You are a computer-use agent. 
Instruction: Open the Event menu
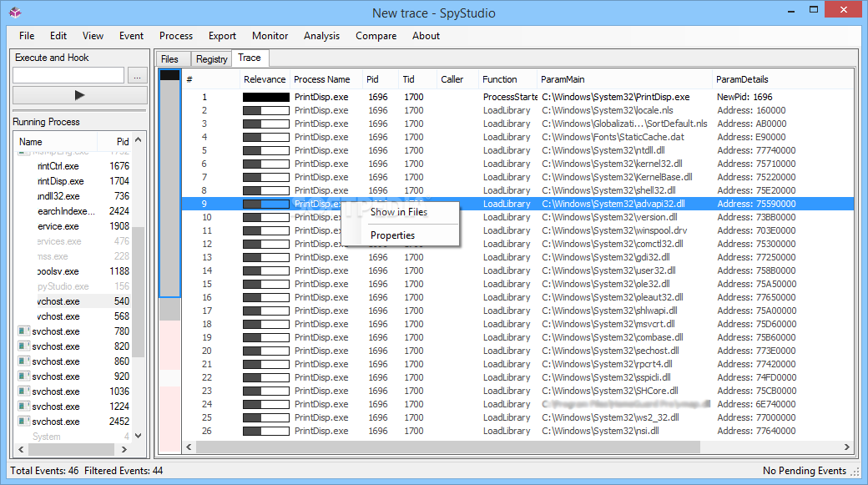point(131,35)
